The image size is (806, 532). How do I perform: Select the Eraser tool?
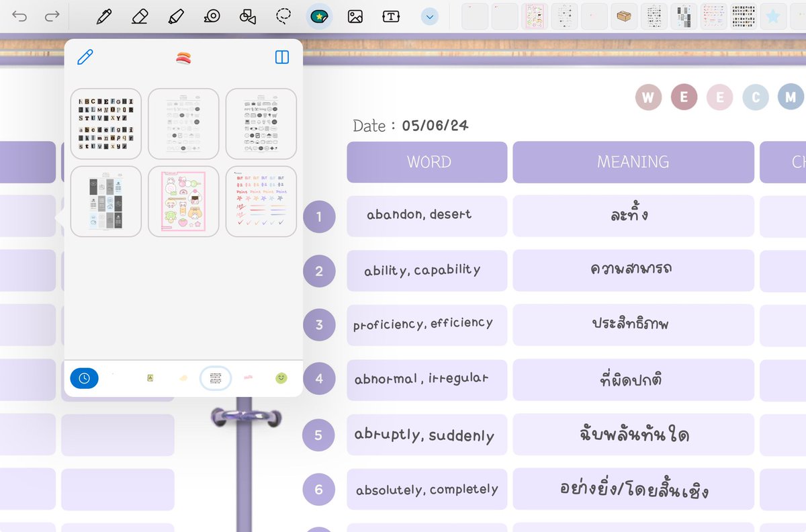pos(140,16)
